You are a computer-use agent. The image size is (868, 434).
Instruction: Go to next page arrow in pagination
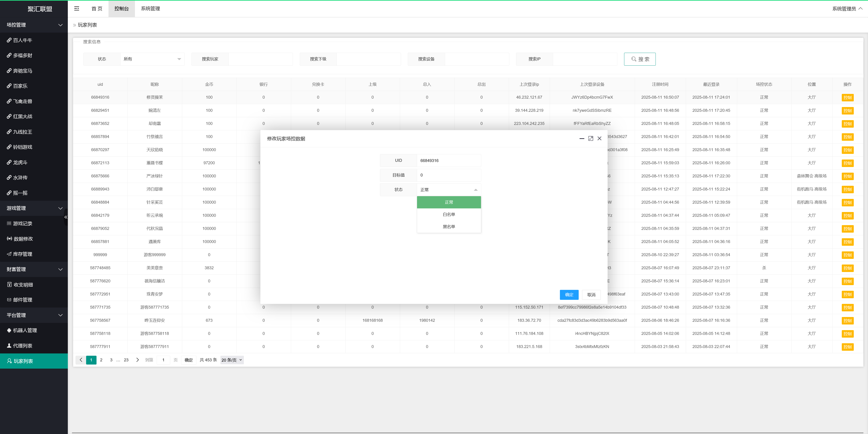pos(137,360)
